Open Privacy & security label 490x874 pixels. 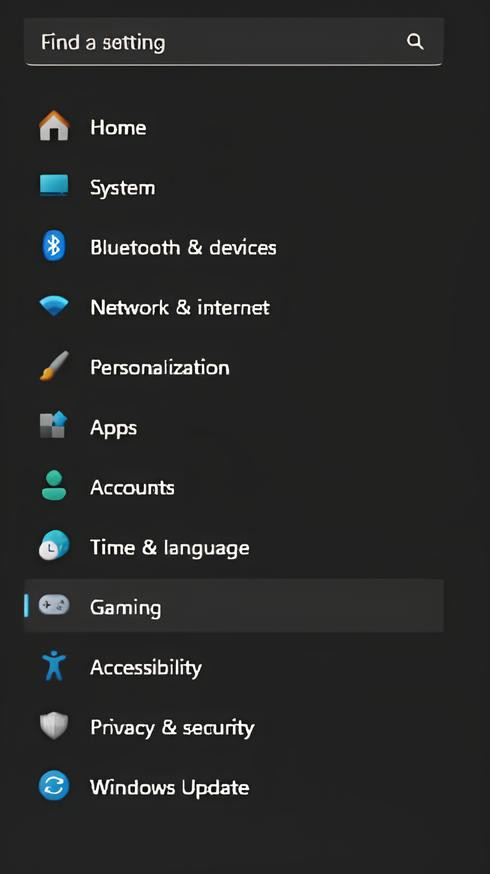tap(172, 727)
